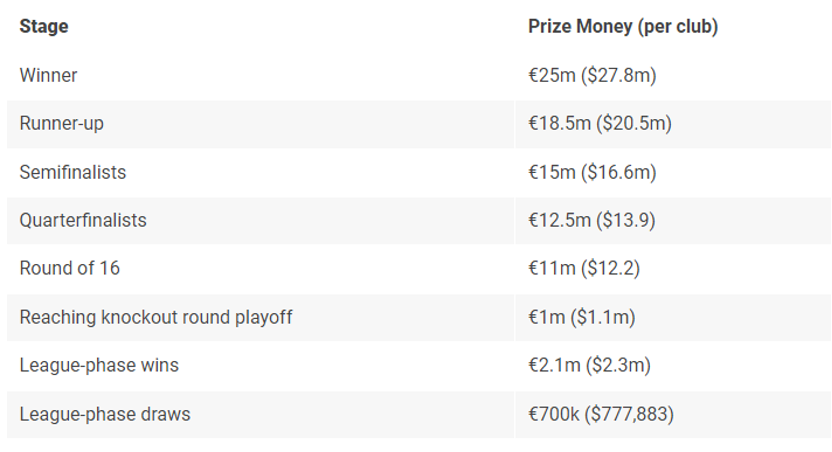Select the League-phase draws label
The width and height of the screenshot is (832, 452).
[x=105, y=414]
